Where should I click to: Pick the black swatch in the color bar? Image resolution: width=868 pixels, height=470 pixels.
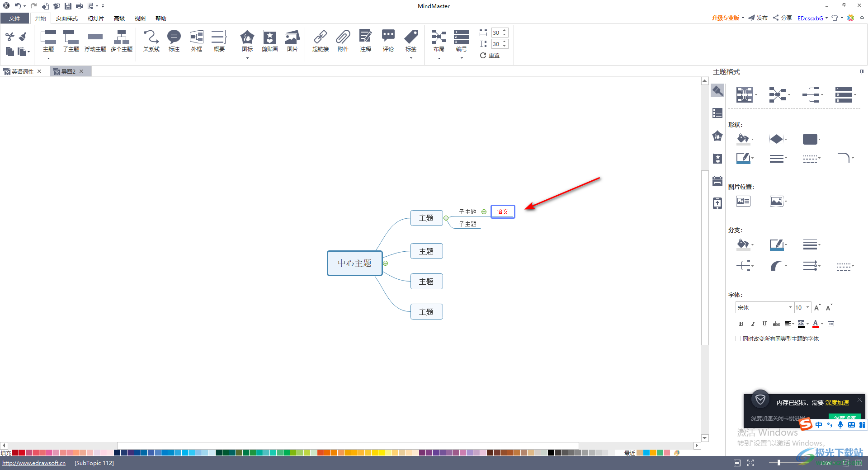click(551, 452)
